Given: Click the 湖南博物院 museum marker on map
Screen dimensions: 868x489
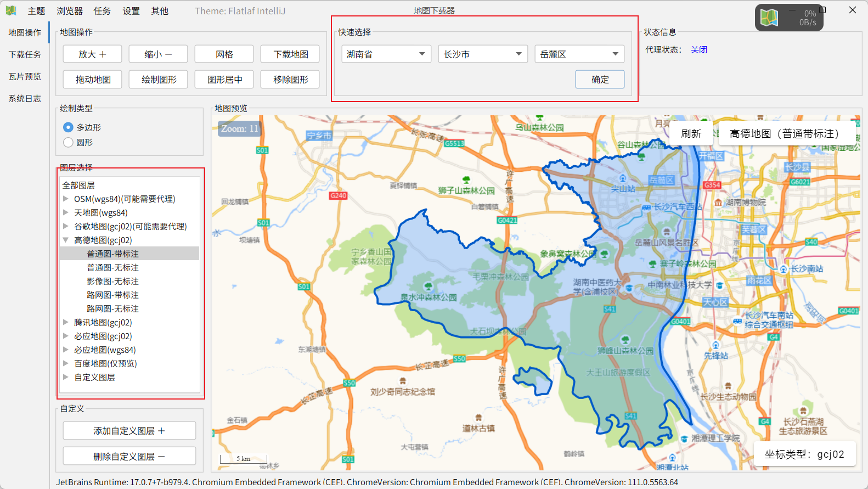Looking at the screenshot, I should tap(718, 203).
